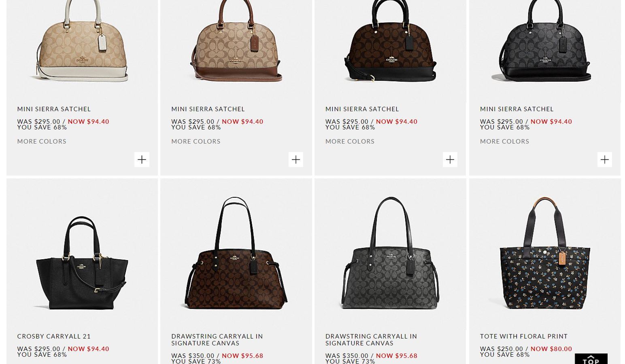
Task: Click plus icon on black Mini Sierra Satchel
Action: pos(605,159)
